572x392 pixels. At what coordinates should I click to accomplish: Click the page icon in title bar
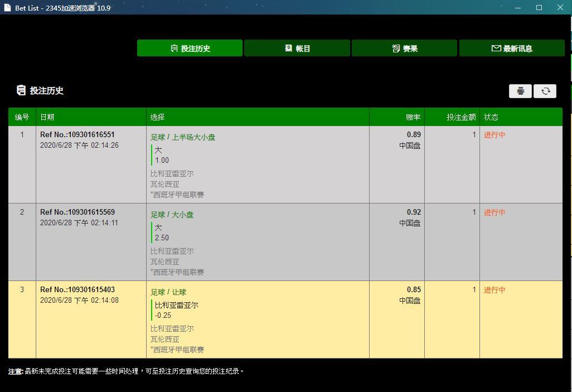click(x=7, y=8)
